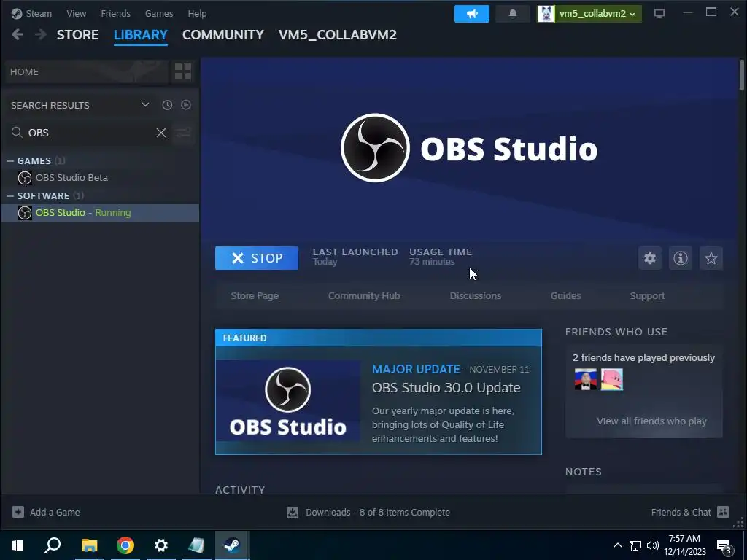Viewport: 747px width, 560px height.
Task: Open the Games menu
Action: [x=159, y=13]
